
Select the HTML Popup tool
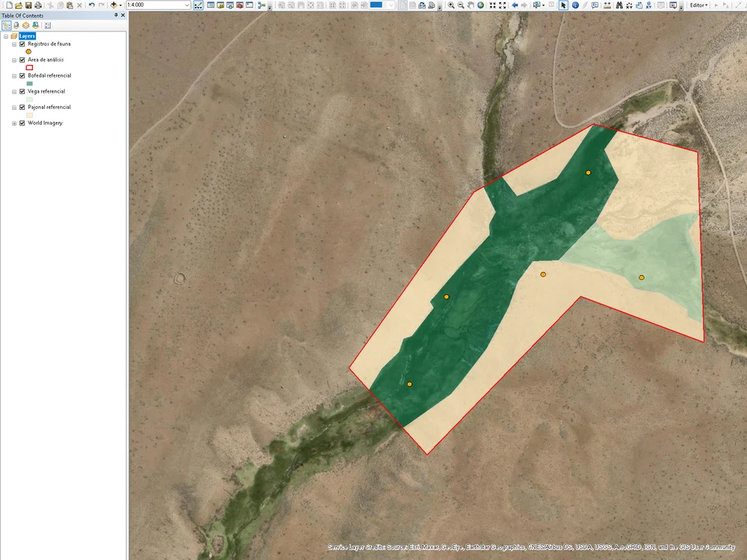tap(595, 5)
